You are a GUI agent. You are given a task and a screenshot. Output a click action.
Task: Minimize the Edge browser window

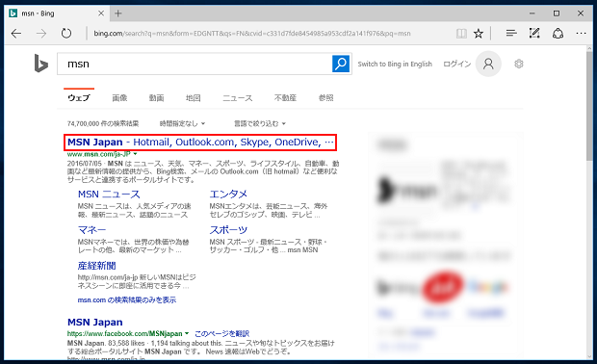(x=532, y=13)
